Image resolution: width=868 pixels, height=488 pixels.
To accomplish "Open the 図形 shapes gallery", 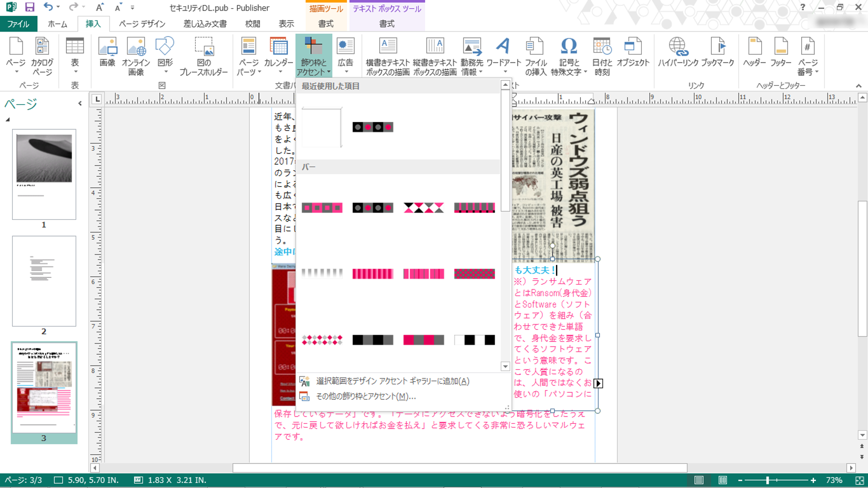I will (x=165, y=56).
